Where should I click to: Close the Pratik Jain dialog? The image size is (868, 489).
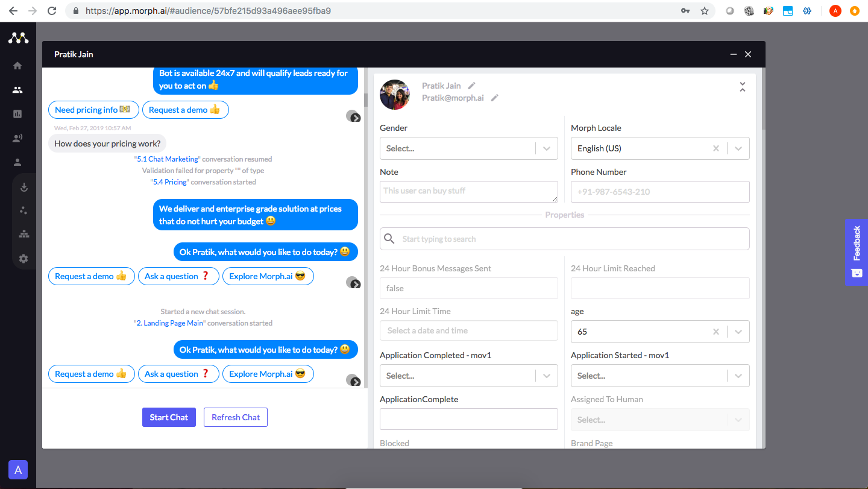[x=748, y=54]
